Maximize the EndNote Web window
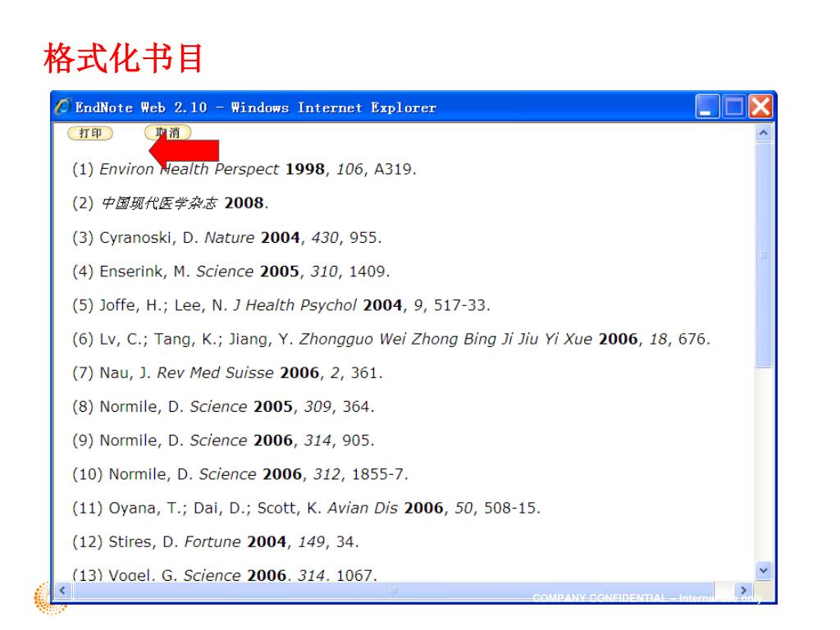The width and height of the screenshot is (840, 630). click(734, 106)
